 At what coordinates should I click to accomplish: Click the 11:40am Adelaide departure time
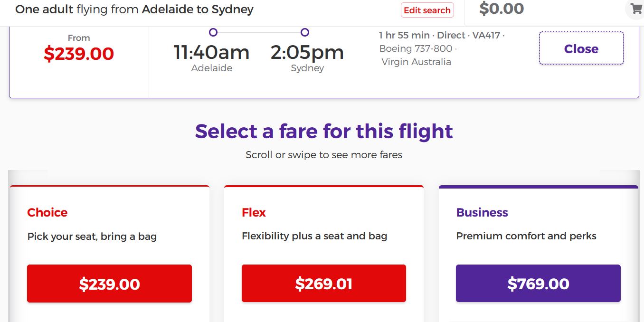211,52
